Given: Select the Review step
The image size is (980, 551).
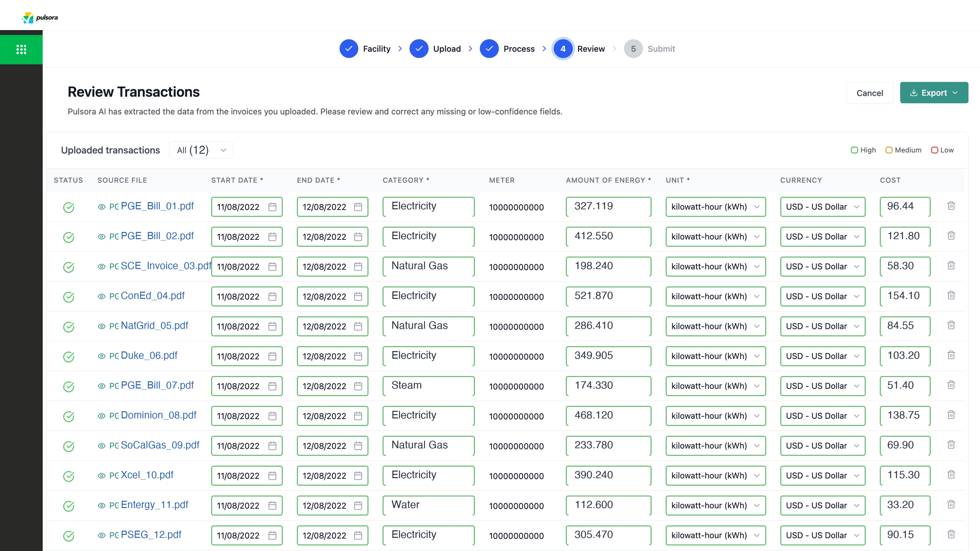Looking at the screenshot, I should click(579, 49).
